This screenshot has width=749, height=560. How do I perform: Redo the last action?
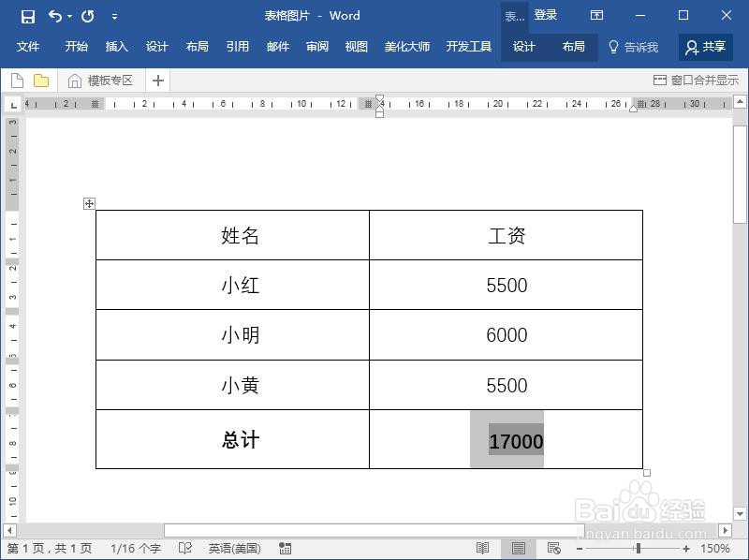(87, 16)
